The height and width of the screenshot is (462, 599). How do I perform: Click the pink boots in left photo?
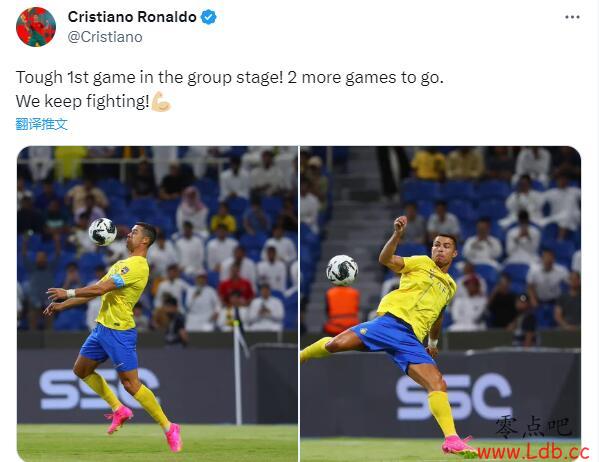tap(143, 429)
